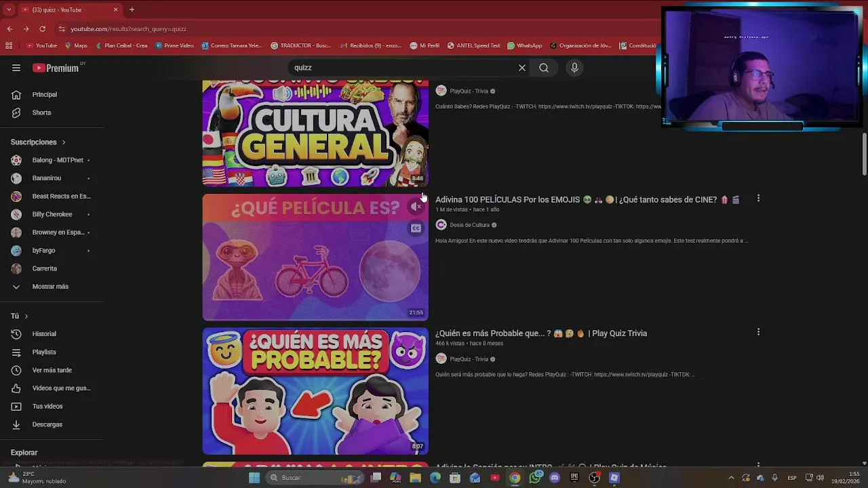Open PlayQuiz - Trivia channel under Probable video
The image size is (868, 488).
tap(469, 359)
